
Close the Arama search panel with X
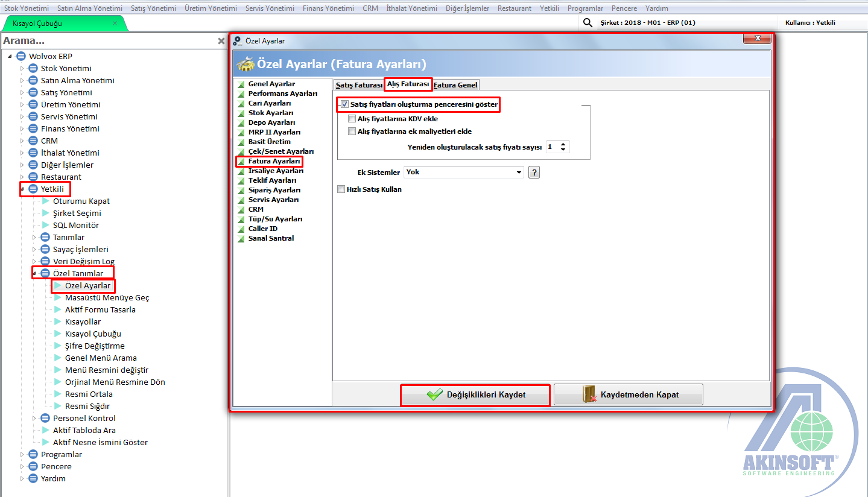click(221, 41)
